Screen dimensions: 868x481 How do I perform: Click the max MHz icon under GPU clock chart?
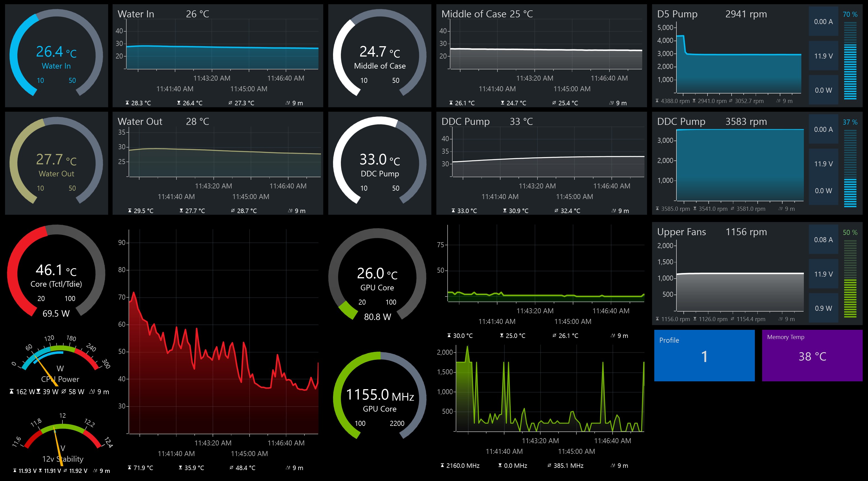(442, 465)
